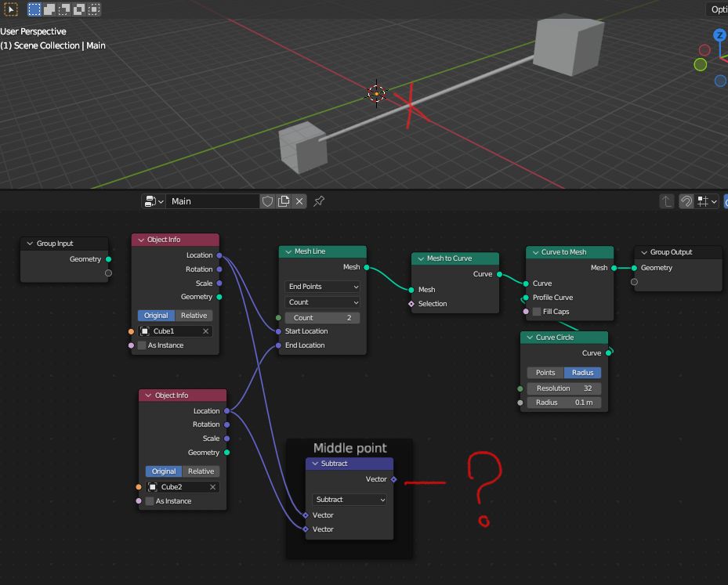Click the Mesh to Curve Selection socket
This screenshot has height=585, width=728.
[x=411, y=304]
